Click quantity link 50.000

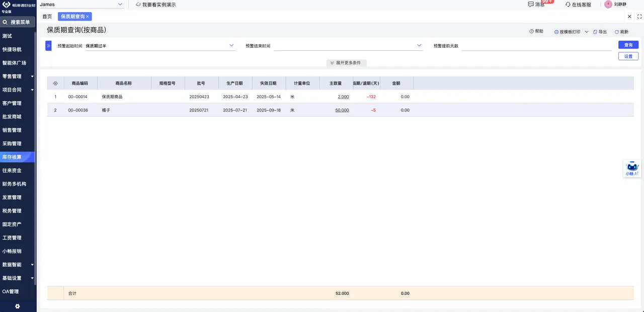[342, 110]
